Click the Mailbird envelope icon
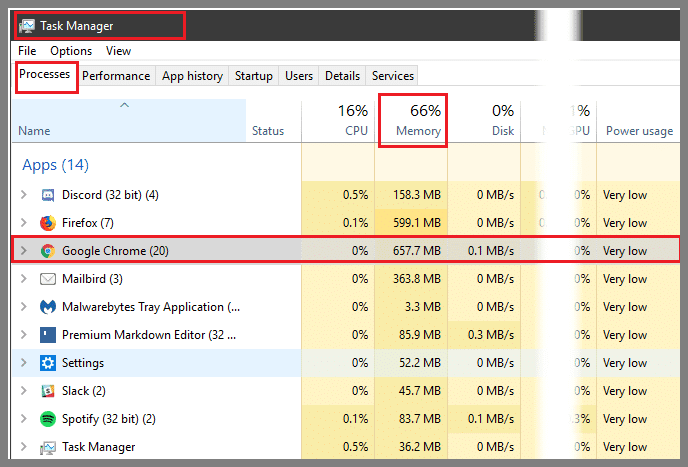The height and width of the screenshot is (467, 688). [47, 279]
